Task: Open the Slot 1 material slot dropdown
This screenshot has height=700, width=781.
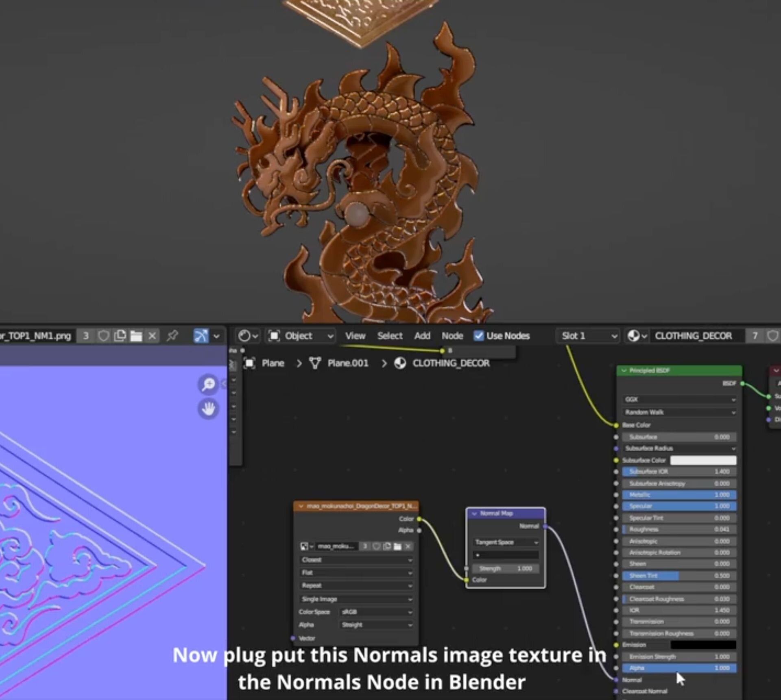Action: click(588, 336)
